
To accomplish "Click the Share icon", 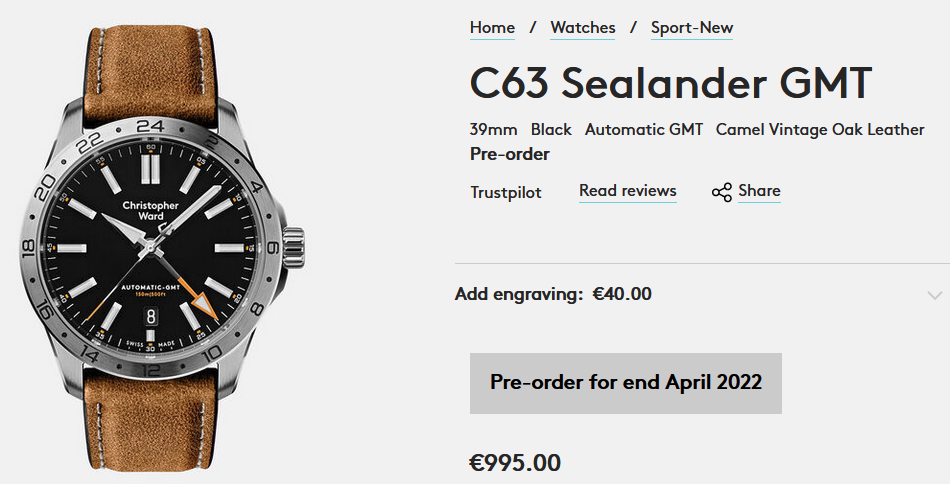I will [721, 192].
